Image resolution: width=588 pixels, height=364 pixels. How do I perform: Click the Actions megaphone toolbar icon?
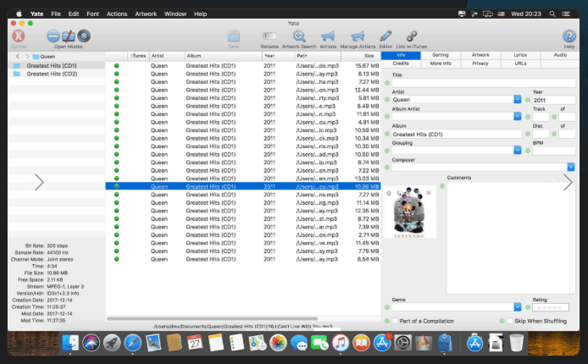coord(328,36)
